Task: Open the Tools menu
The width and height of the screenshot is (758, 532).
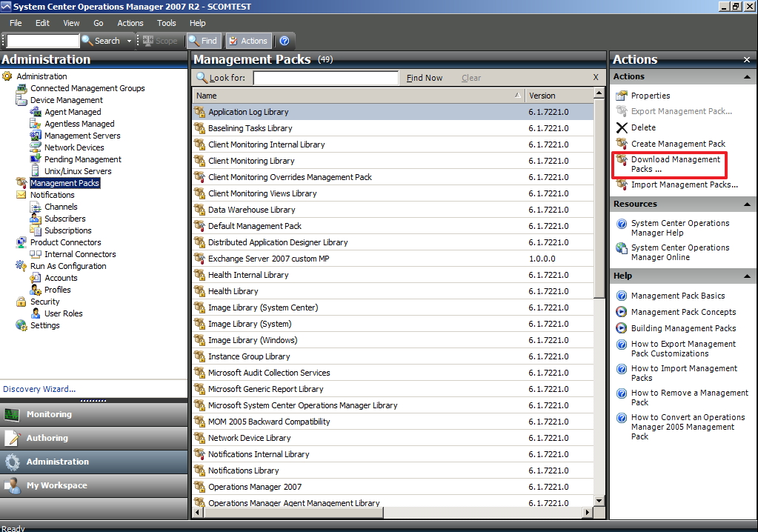Action: [166, 23]
